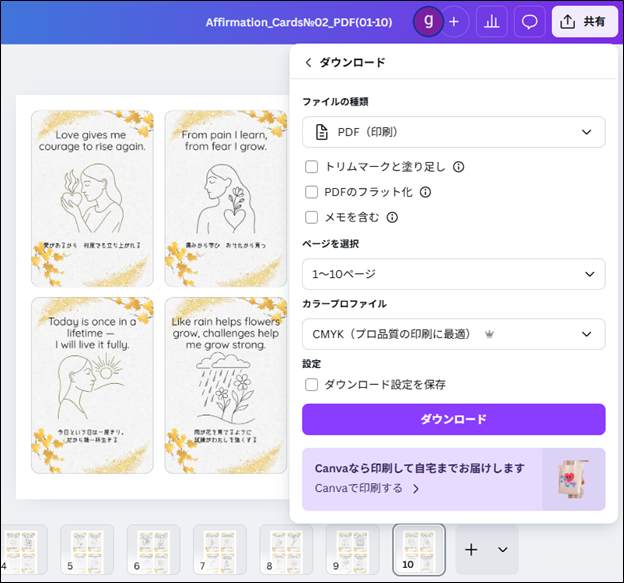This screenshot has height=583, width=624.
Task: Follow the Canvaで印刷する link
Action: (x=365, y=488)
